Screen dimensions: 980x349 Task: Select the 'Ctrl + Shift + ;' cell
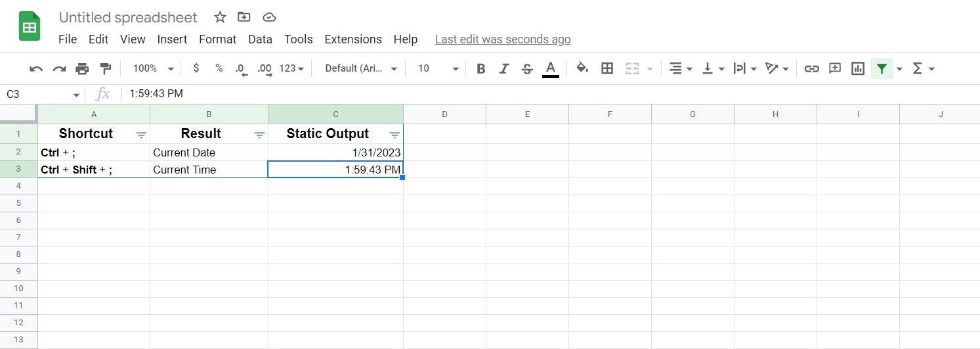point(94,170)
